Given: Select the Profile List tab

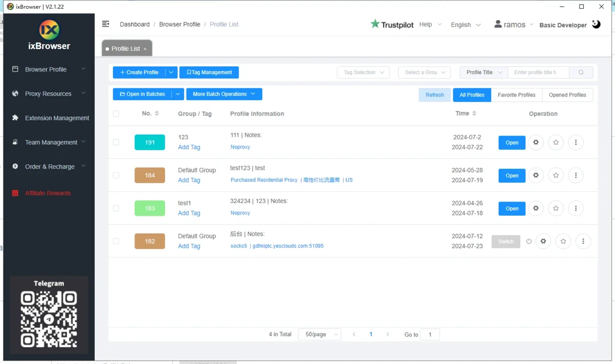Looking at the screenshot, I should click(x=127, y=49).
